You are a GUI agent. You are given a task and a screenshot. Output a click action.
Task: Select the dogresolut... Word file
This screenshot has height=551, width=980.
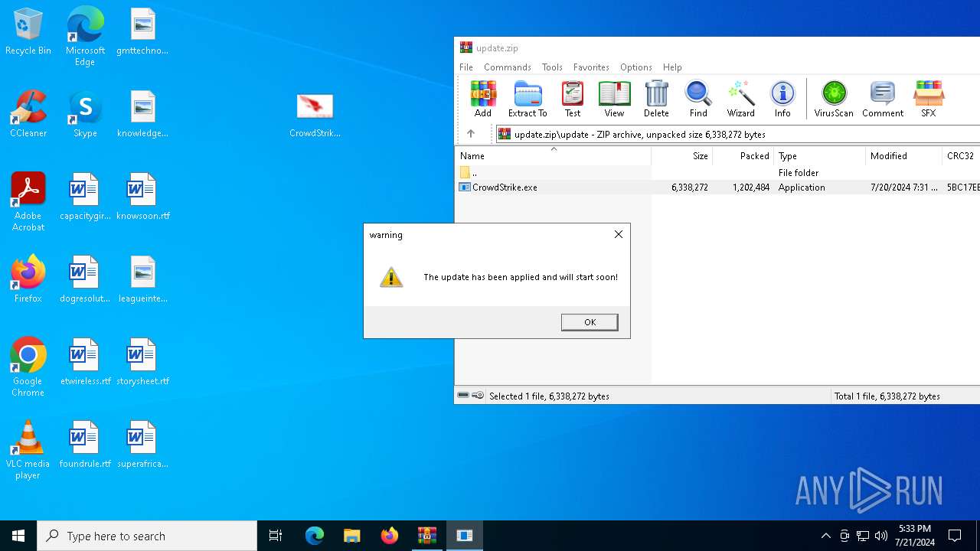tap(85, 279)
